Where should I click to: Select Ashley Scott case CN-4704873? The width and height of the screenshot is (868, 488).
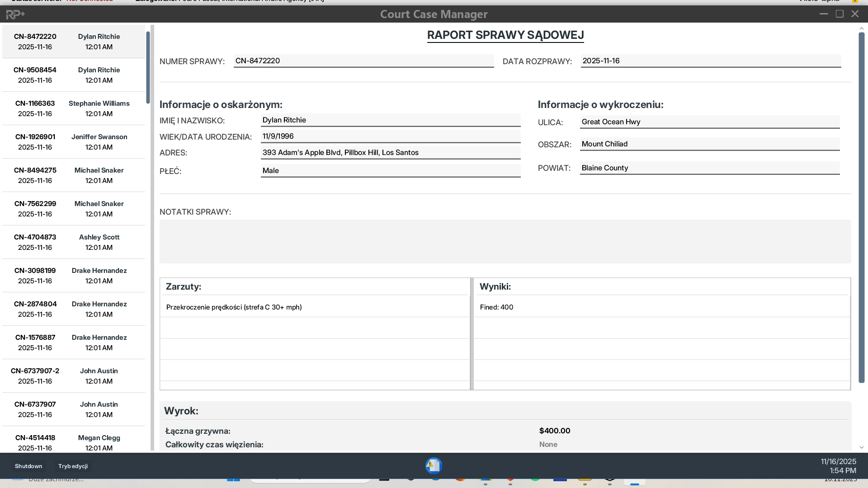pyautogui.click(x=74, y=242)
